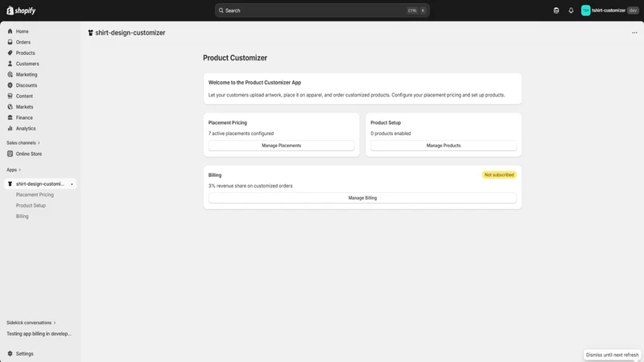
Task: Click the Online Store icon
Action: point(10,154)
